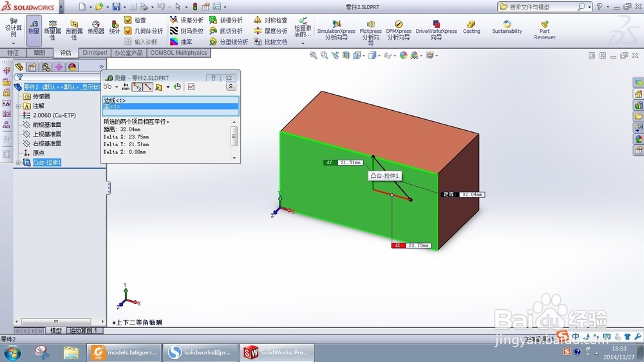Expand hidden manager tabs chevron (»)

pos(102,66)
